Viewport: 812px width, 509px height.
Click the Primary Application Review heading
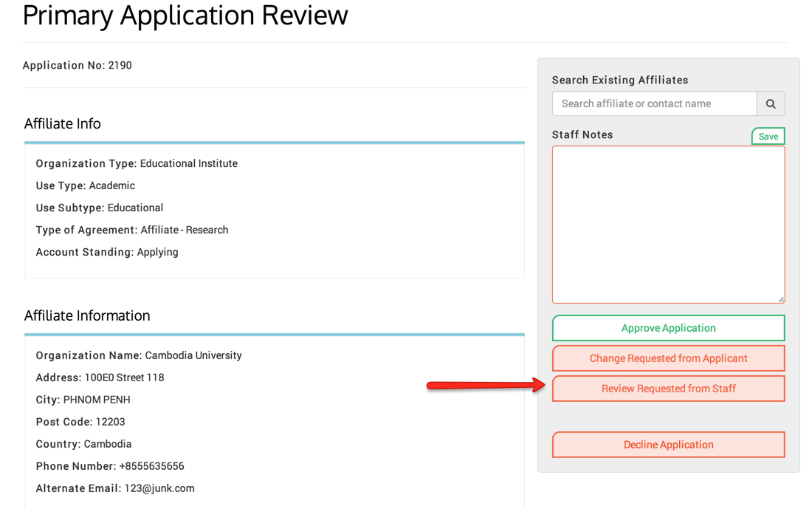(x=185, y=15)
